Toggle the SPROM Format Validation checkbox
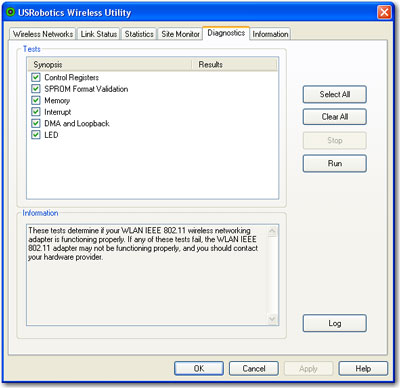Viewport: 400px width, 388px height. pyautogui.click(x=36, y=89)
